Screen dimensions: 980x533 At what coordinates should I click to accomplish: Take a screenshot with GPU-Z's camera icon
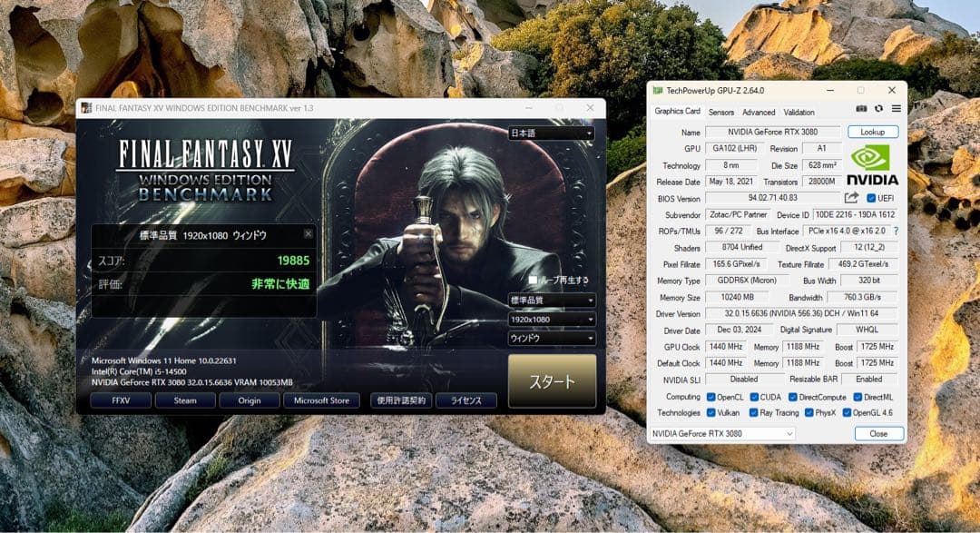[862, 109]
